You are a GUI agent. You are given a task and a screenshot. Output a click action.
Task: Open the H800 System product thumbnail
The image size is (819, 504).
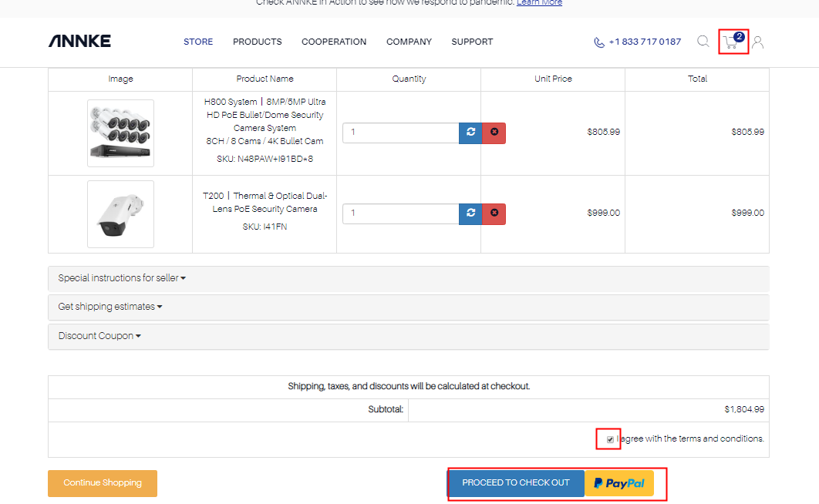[x=120, y=133]
